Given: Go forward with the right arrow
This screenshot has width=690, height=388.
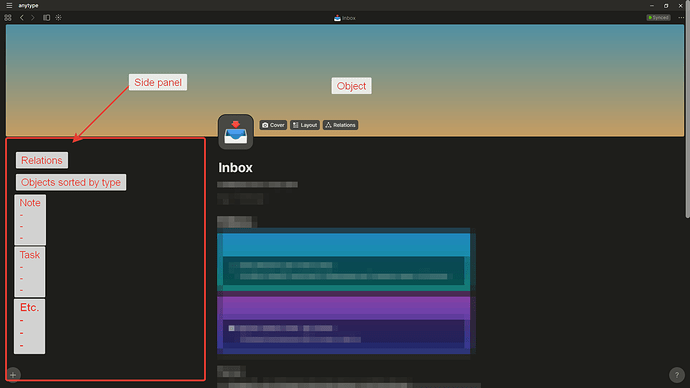Looking at the screenshot, I should coord(33,18).
